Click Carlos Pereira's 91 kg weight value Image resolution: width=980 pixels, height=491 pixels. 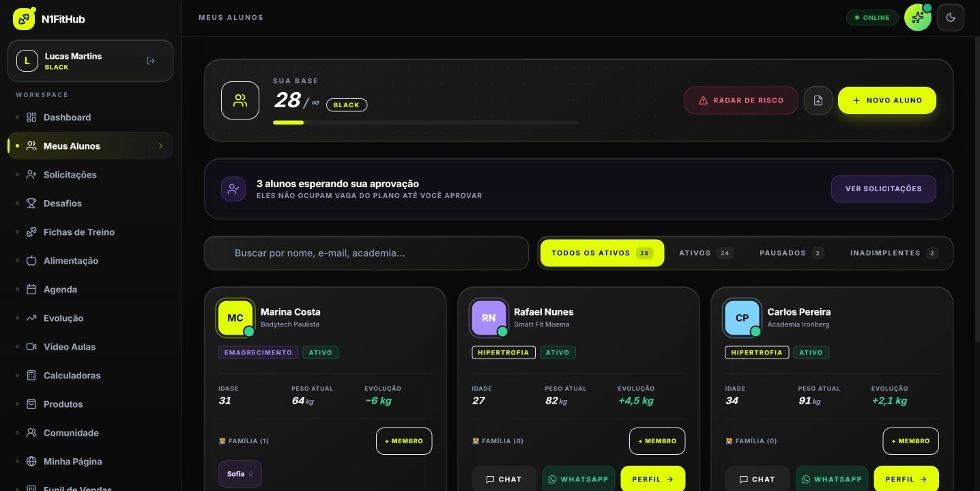click(809, 401)
